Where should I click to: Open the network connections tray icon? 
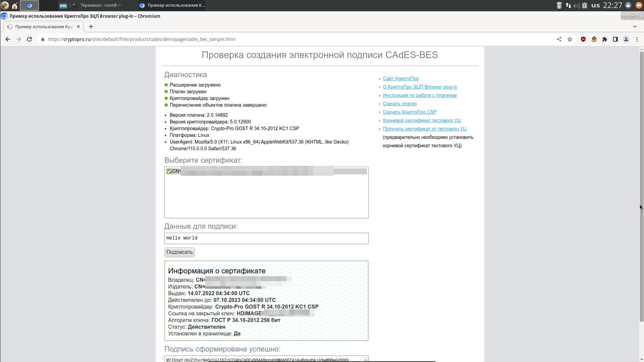click(x=568, y=5)
